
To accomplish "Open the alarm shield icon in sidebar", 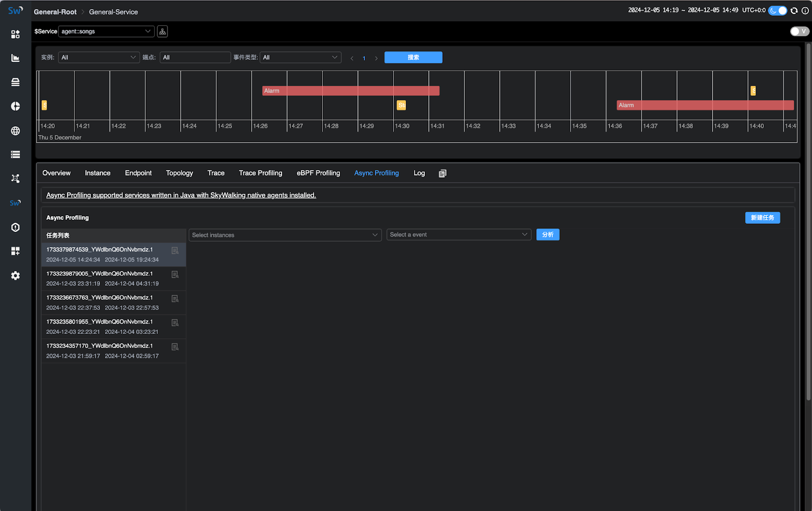I will coord(15,227).
